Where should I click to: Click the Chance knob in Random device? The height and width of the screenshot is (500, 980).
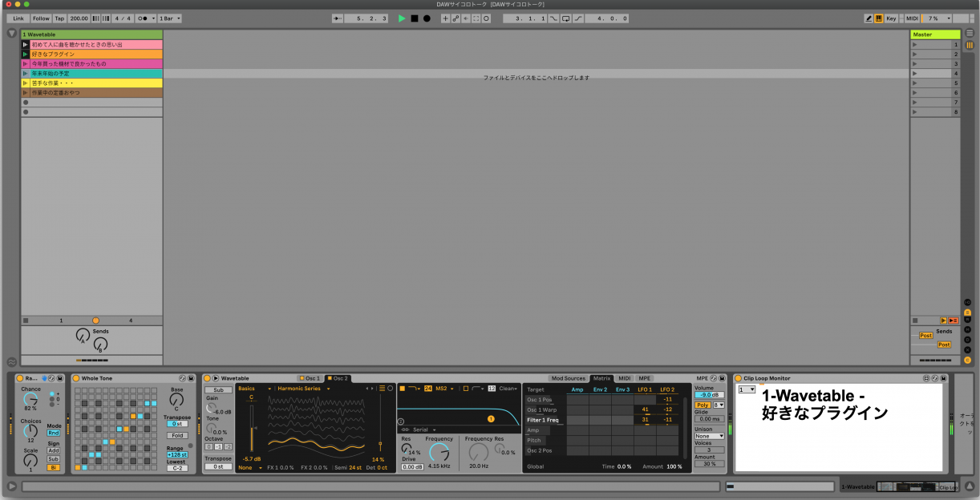30,400
